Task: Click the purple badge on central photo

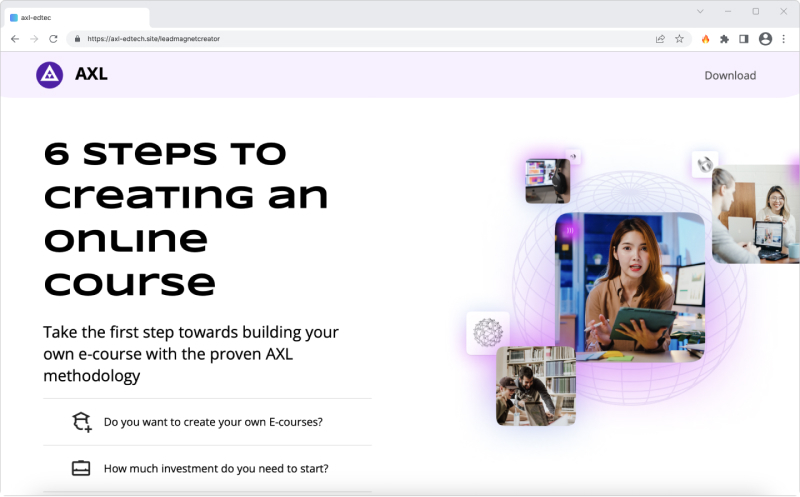Action: [x=569, y=231]
